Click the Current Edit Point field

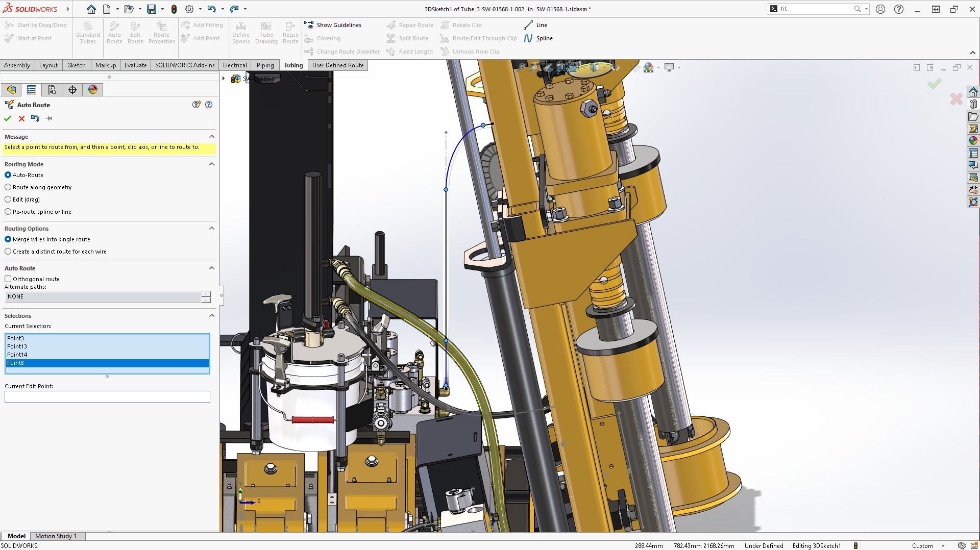(107, 397)
